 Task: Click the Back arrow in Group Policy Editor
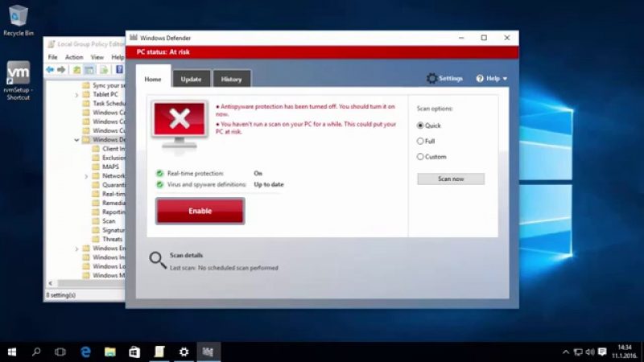click(50, 70)
